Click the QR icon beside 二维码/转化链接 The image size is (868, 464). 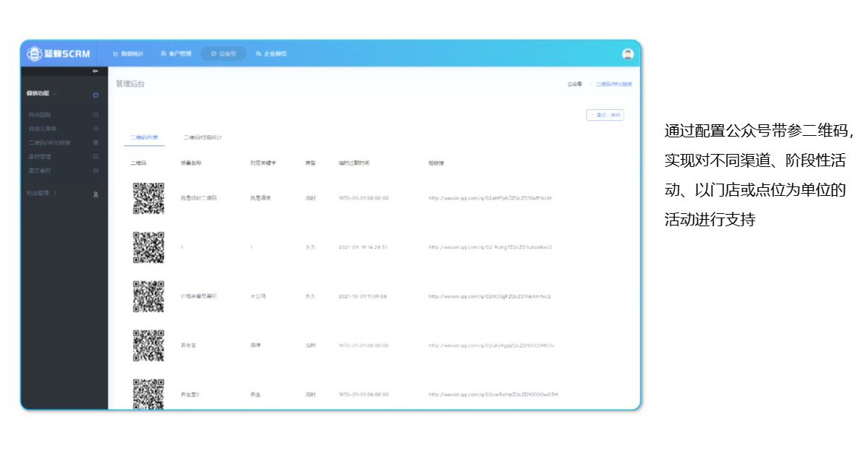click(95, 142)
